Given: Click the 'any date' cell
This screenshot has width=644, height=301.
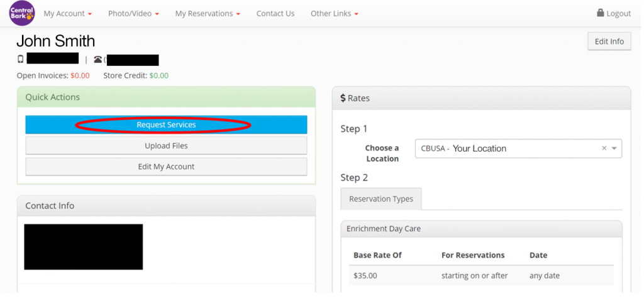Looking at the screenshot, I should point(544,275).
